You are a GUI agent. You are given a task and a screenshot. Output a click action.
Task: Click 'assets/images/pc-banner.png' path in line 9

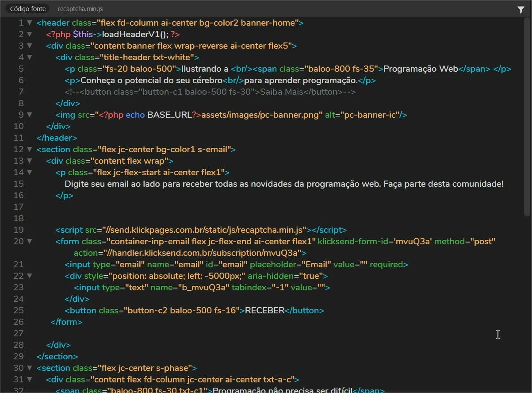261,115
